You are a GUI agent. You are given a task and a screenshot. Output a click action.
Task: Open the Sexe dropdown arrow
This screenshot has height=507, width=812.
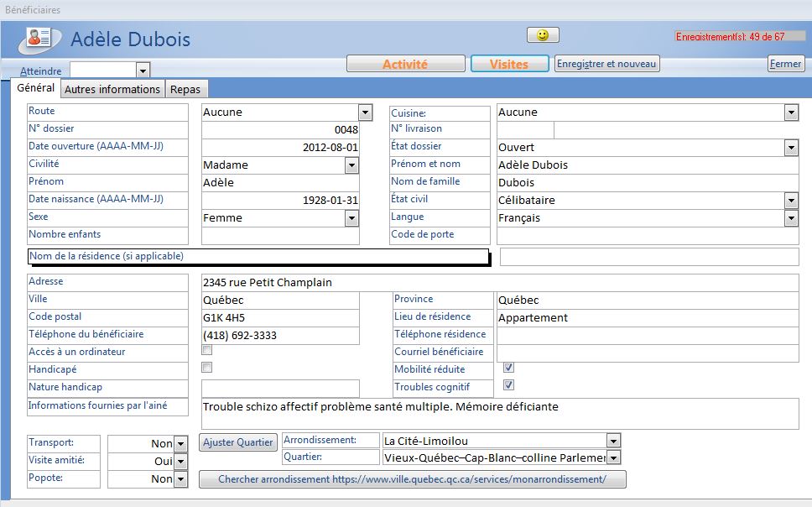[x=351, y=218]
